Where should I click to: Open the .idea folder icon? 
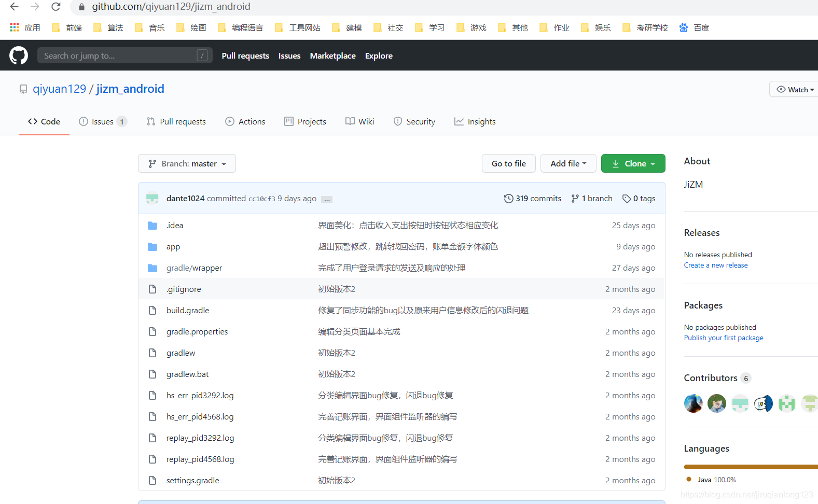152,226
